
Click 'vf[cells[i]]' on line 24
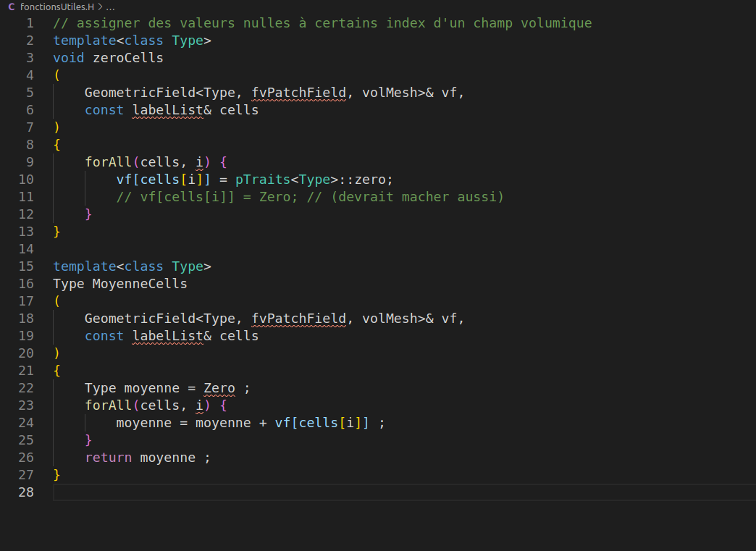coord(322,423)
